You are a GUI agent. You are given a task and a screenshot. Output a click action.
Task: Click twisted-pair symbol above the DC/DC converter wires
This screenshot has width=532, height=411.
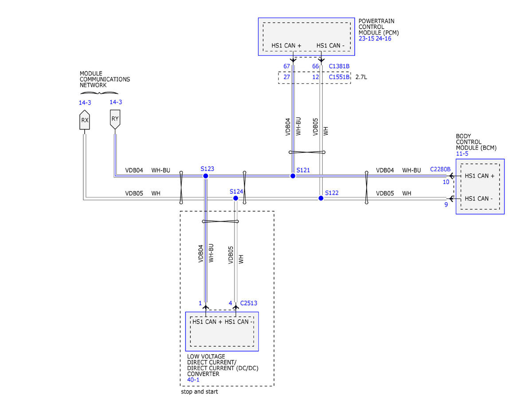220,222
